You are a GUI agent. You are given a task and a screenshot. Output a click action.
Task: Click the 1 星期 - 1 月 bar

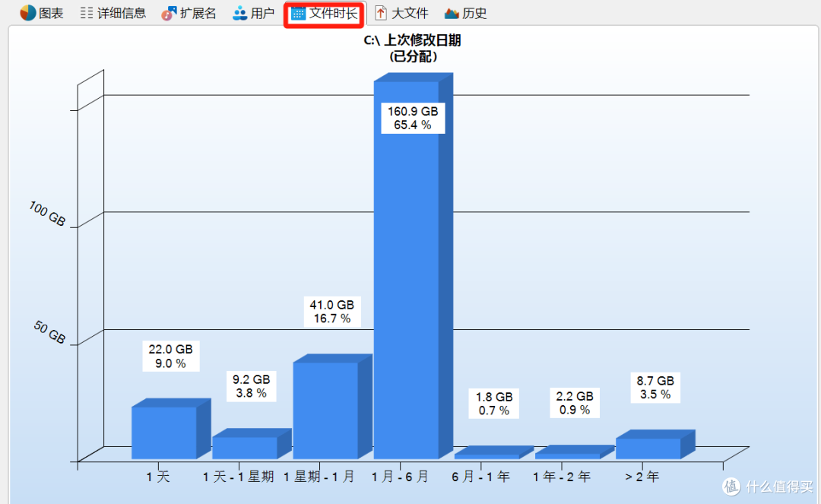332,407
